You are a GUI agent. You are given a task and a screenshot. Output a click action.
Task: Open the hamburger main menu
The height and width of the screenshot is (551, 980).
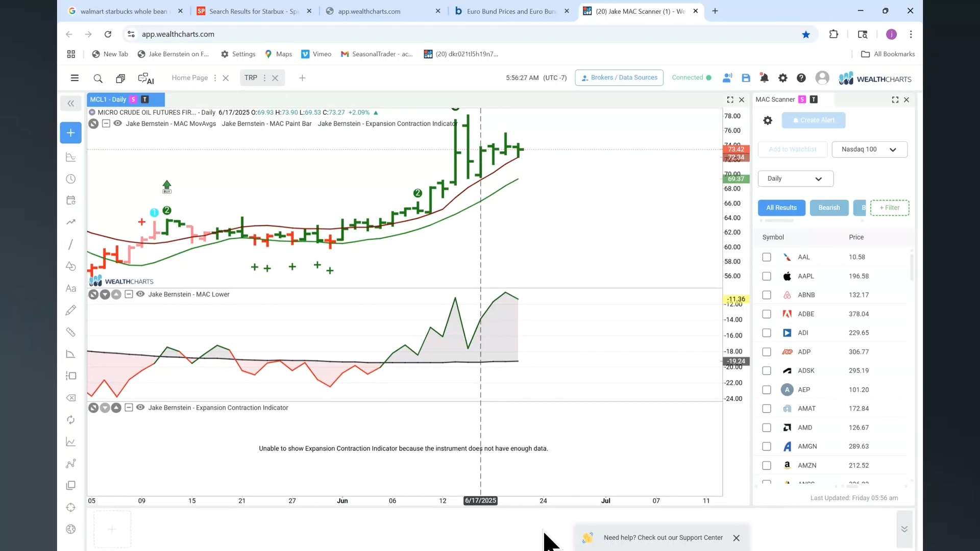click(x=75, y=78)
